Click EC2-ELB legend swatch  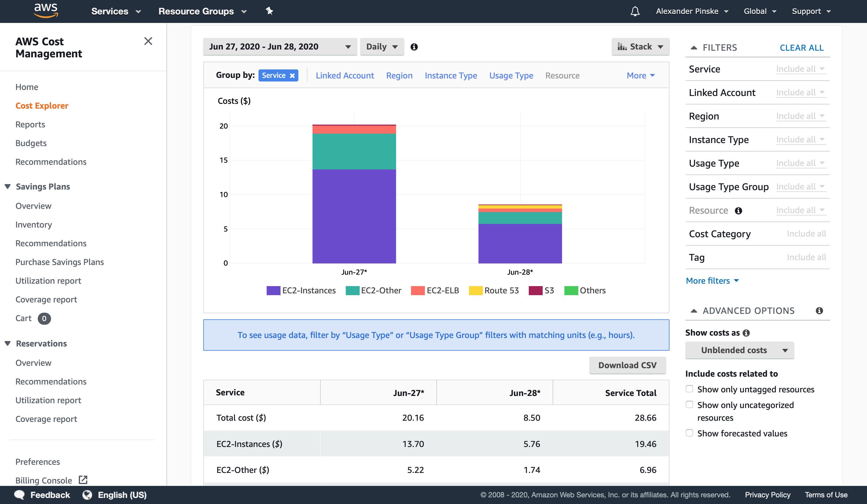pos(418,291)
